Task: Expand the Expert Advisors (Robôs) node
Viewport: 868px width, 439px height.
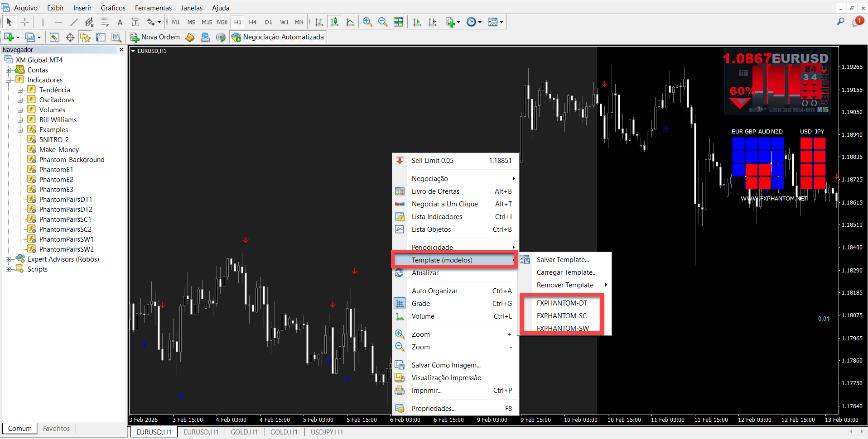Action: pyautogui.click(x=9, y=259)
